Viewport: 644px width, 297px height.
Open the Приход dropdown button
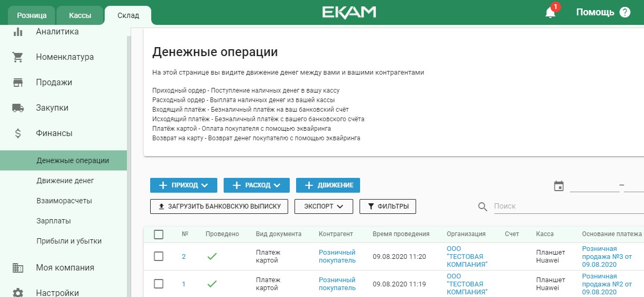coord(183,185)
